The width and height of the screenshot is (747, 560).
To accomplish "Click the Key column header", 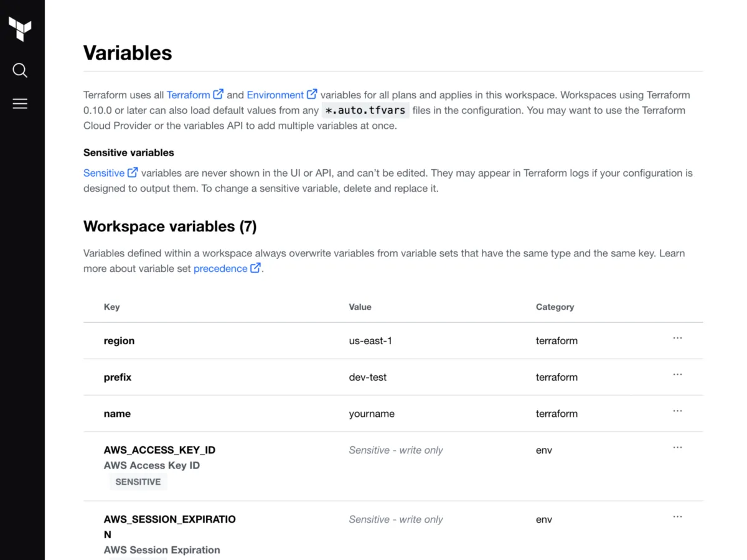I will coord(112,307).
